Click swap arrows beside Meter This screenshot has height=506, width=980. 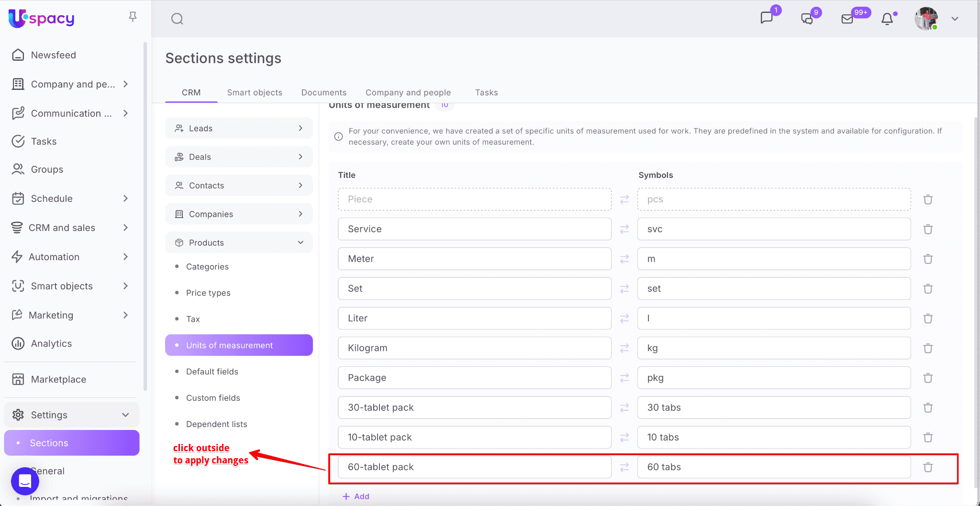(x=624, y=259)
